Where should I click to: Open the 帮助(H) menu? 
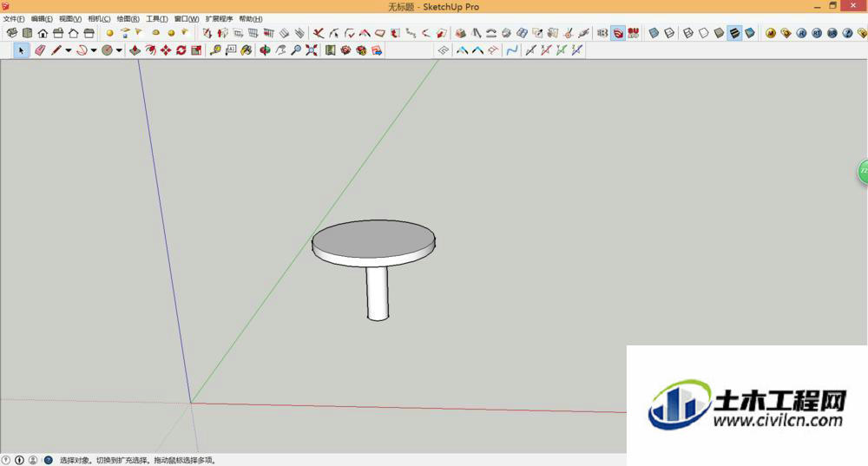click(x=251, y=19)
